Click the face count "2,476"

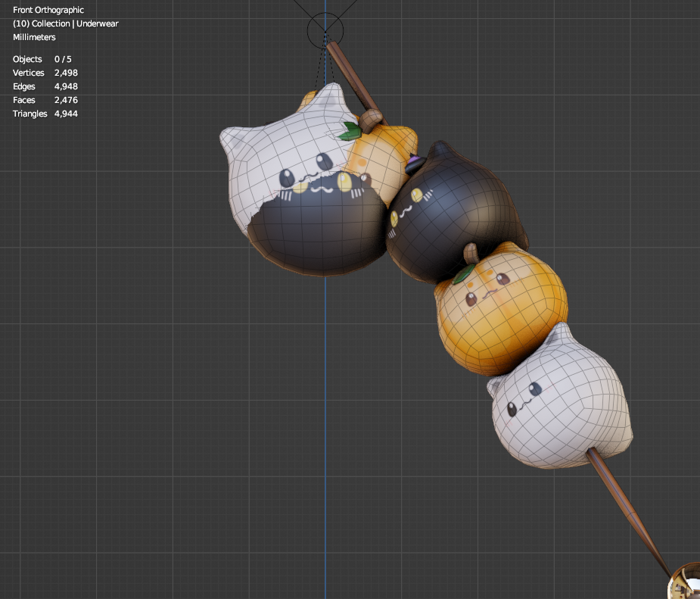(66, 100)
